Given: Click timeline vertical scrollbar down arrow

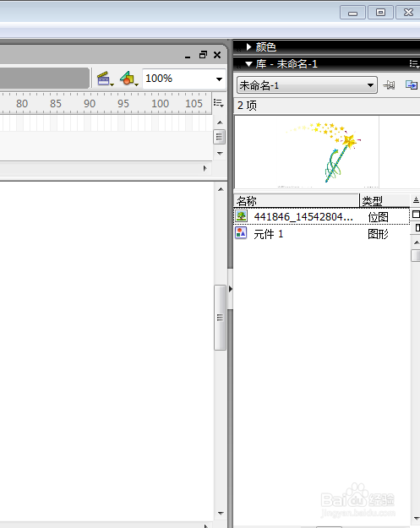Looking at the screenshot, I should click(220, 154).
